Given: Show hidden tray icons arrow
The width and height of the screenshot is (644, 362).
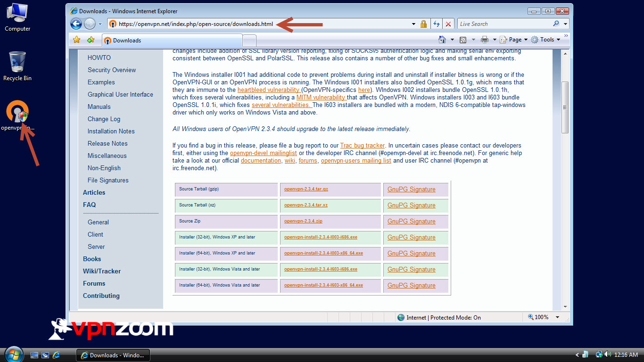Looking at the screenshot, I should coord(578,355).
